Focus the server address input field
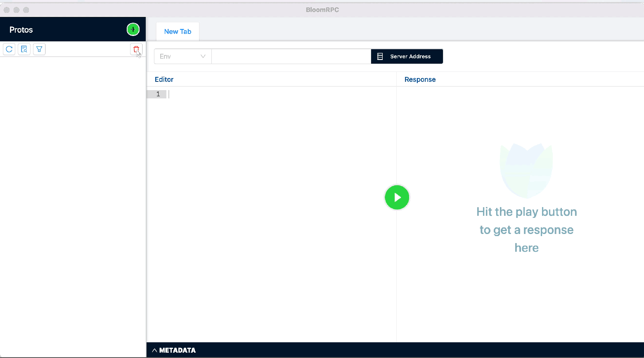Screen dimensions: 644x358 coord(291,56)
